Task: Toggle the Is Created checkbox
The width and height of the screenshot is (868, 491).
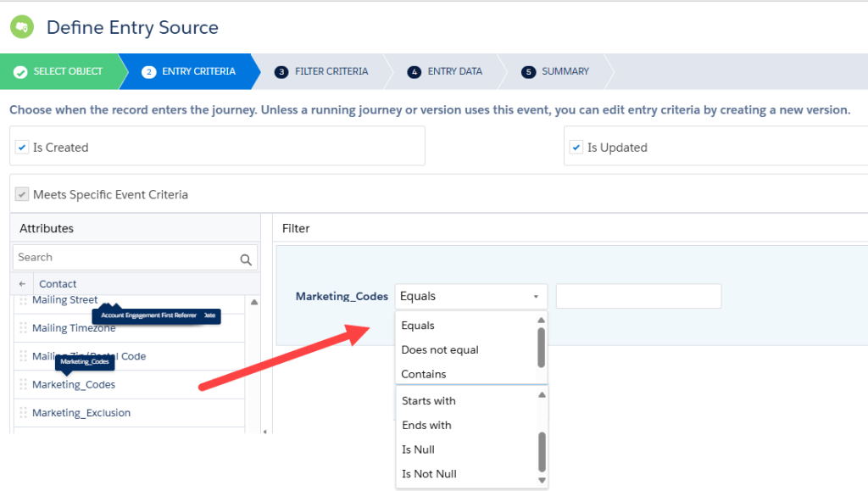Action: pyautogui.click(x=22, y=148)
